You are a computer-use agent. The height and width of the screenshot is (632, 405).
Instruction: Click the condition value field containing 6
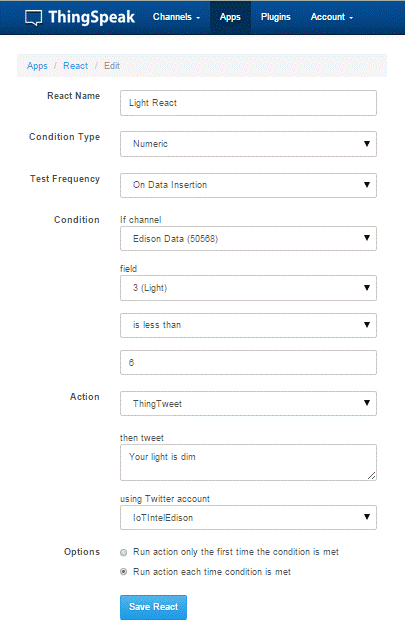(248, 362)
